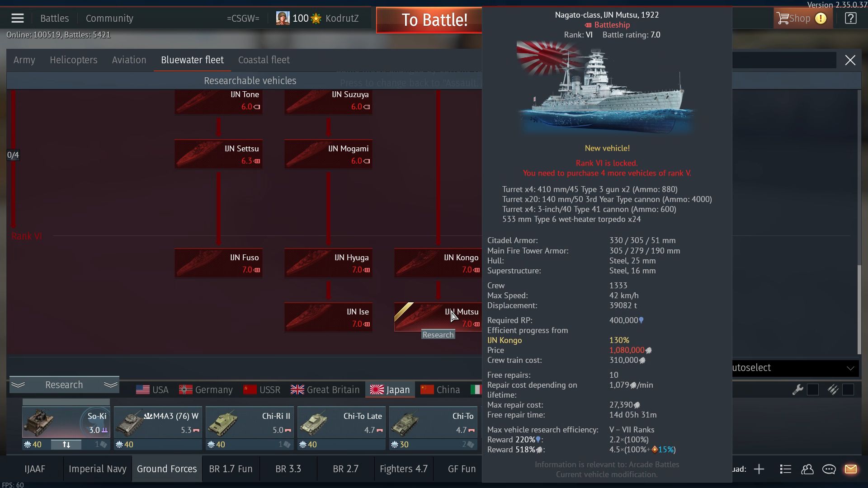Viewport: 868px width, 488px height.
Task: Select the BR 1.7 Fun preset
Action: pos(231,469)
